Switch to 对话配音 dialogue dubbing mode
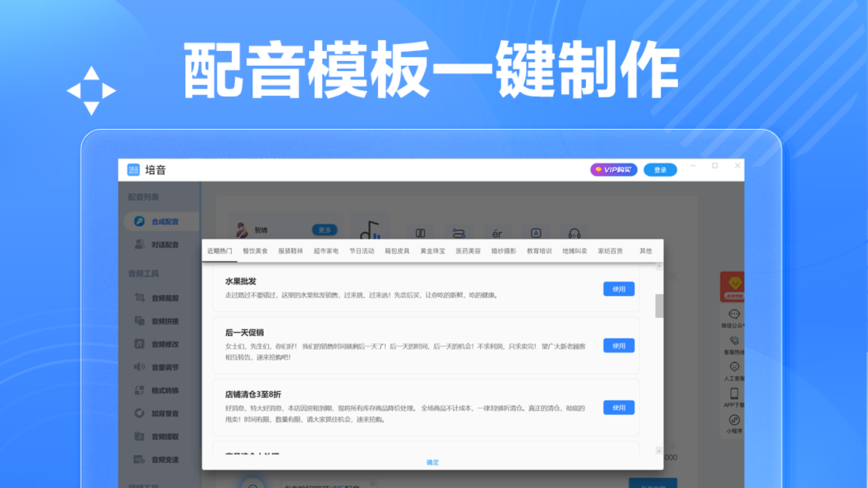The image size is (868, 488). tap(161, 245)
